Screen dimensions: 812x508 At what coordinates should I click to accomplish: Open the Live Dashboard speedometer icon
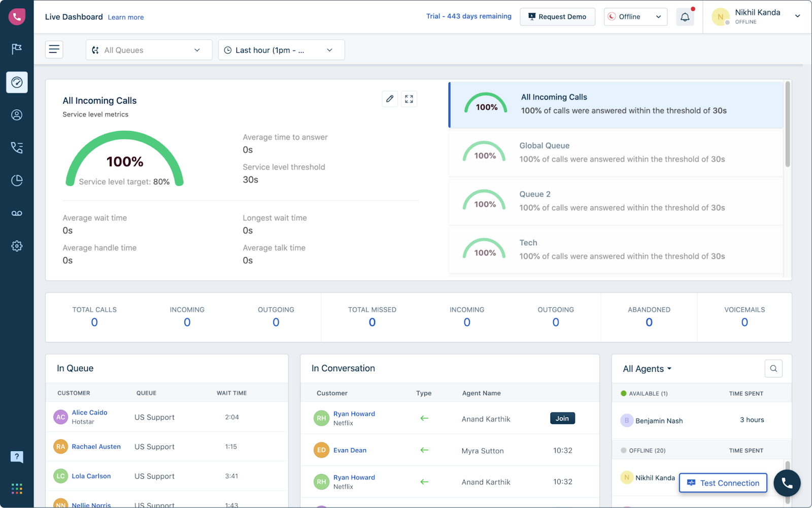[17, 82]
